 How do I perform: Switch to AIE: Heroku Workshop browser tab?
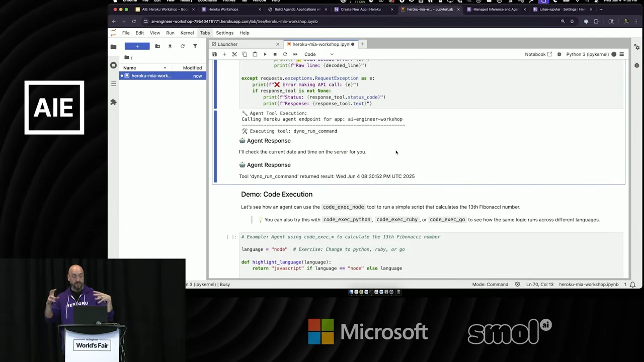click(x=165, y=9)
